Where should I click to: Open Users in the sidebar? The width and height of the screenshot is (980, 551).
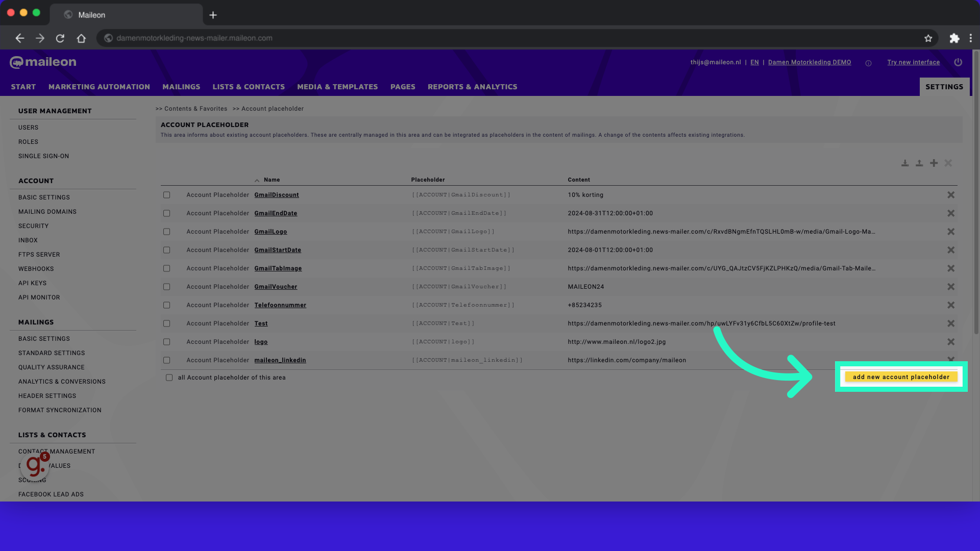(28, 128)
